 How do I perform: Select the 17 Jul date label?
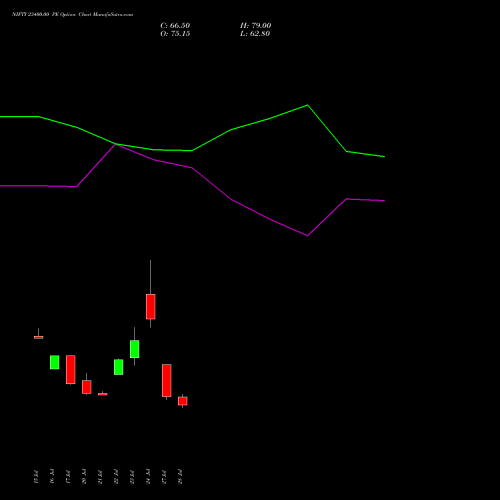pos(68,477)
